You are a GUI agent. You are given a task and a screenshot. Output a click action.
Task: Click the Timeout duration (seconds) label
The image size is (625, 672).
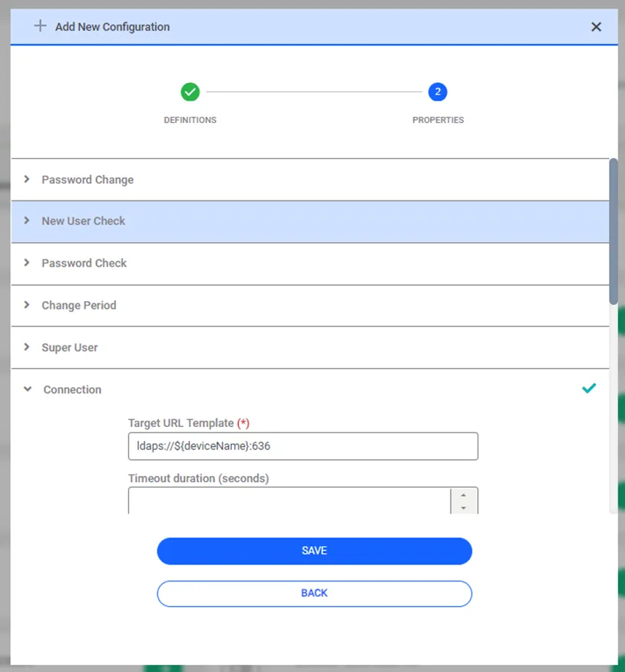[198, 478]
